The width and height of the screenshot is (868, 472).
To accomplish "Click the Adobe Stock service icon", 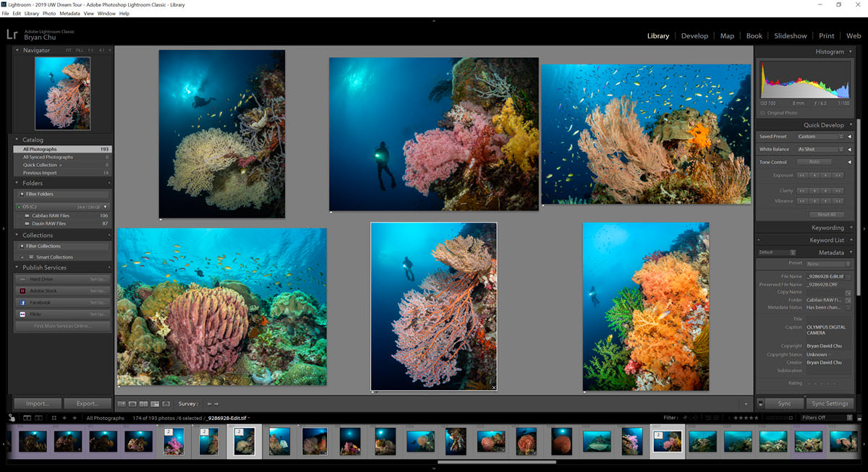I will 23,291.
